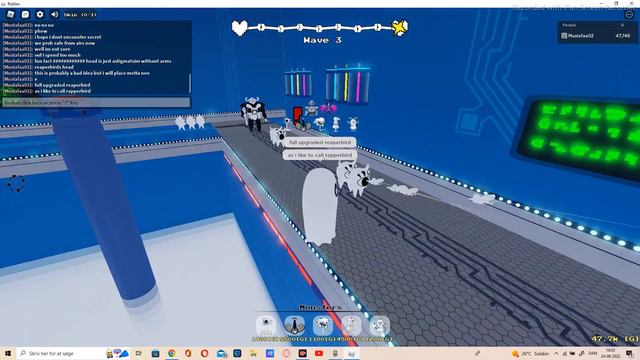Click the 47.7k G gold counter
640x360 pixels.
coord(615,339)
